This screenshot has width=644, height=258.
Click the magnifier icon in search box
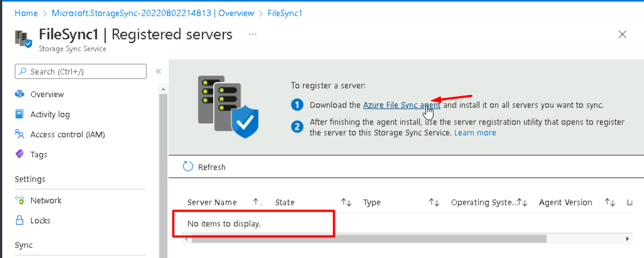click(x=23, y=71)
